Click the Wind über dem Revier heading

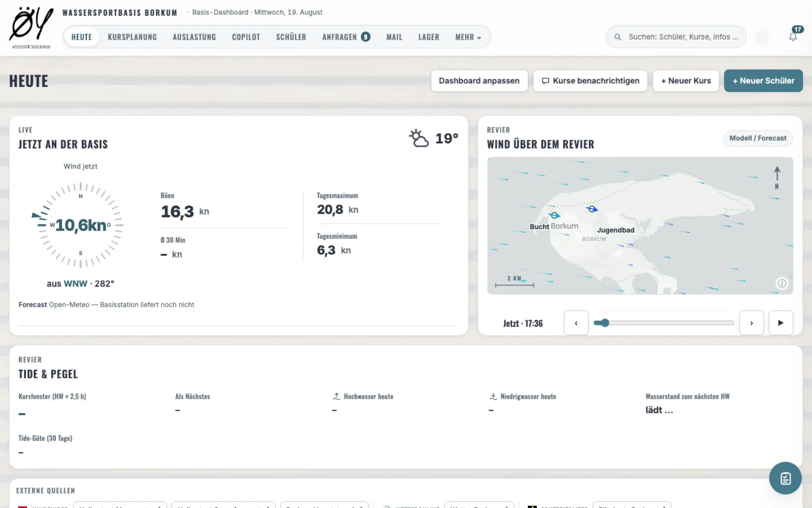[540, 144]
